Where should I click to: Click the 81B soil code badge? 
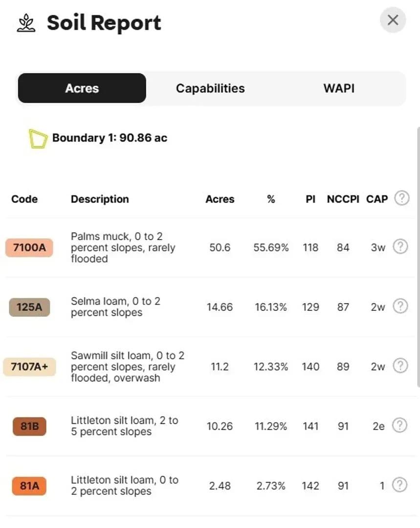pos(29,426)
